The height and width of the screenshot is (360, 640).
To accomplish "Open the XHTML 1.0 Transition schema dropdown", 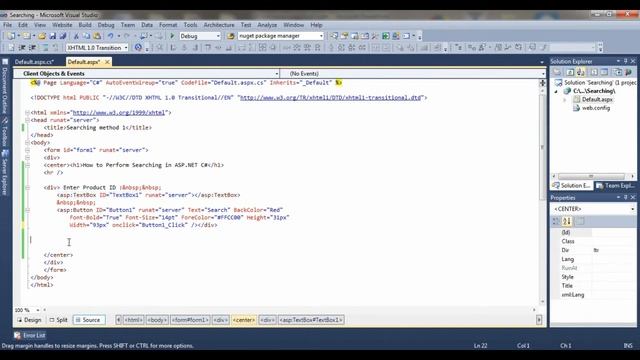I will 126,47.
